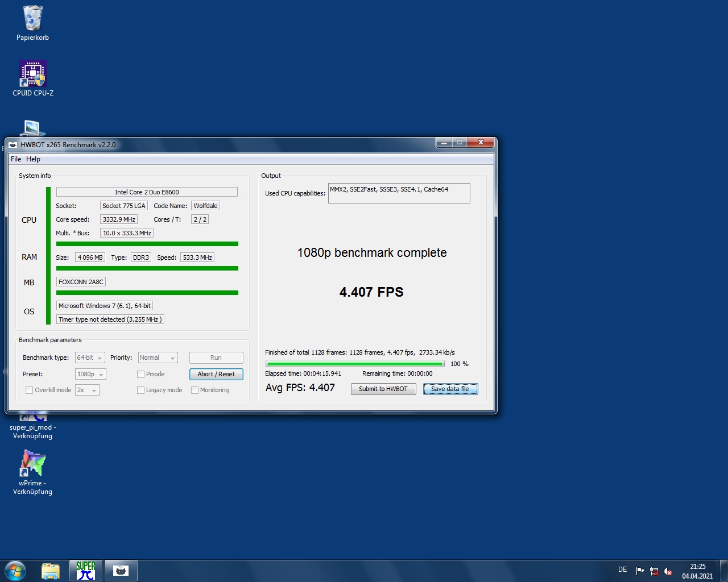Click Save data file button
The height and width of the screenshot is (582, 728).
[x=450, y=389]
